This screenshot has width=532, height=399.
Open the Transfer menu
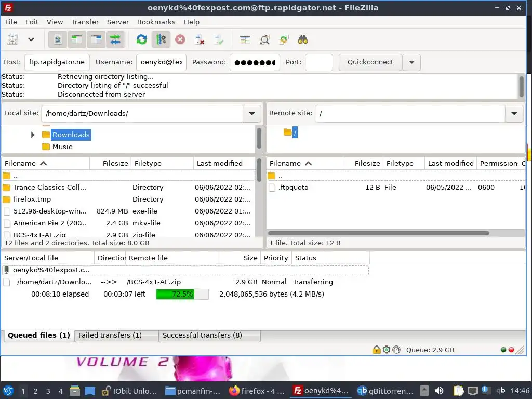pyautogui.click(x=85, y=22)
